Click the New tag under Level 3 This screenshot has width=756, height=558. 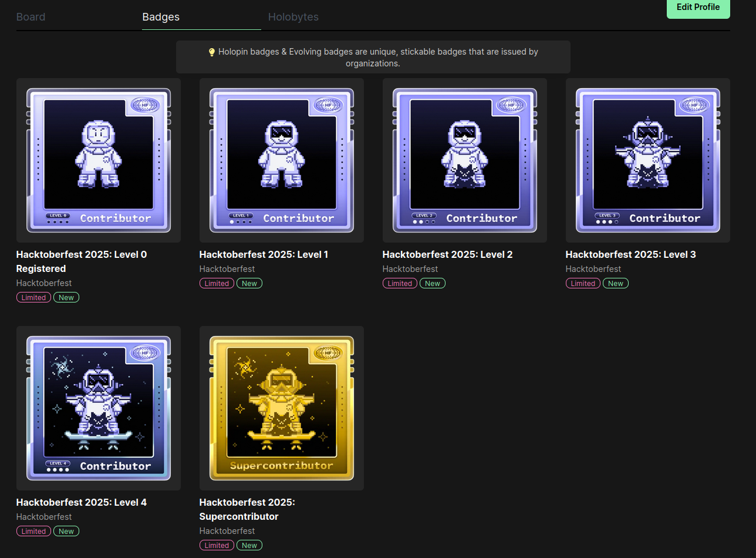click(x=615, y=284)
